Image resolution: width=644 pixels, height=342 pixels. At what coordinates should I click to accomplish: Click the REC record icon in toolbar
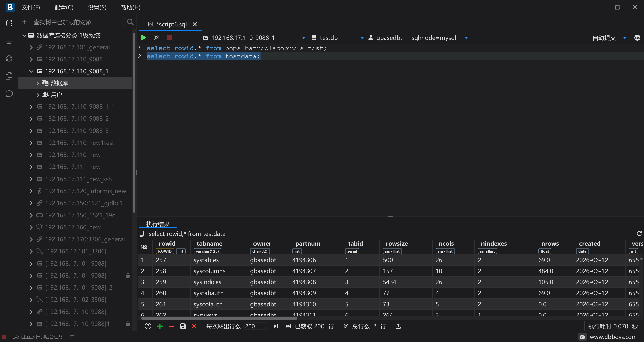coord(637,38)
